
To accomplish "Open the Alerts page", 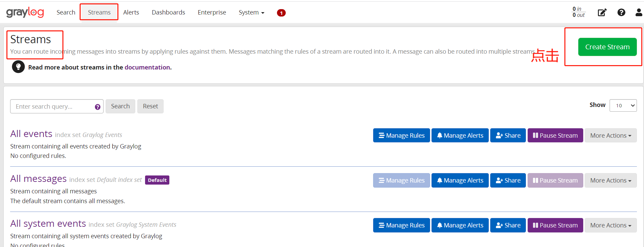I will click(131, 12).
